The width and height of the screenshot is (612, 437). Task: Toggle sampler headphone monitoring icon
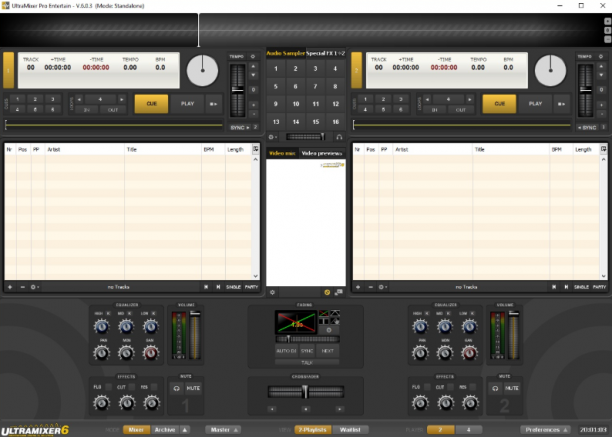339,137
